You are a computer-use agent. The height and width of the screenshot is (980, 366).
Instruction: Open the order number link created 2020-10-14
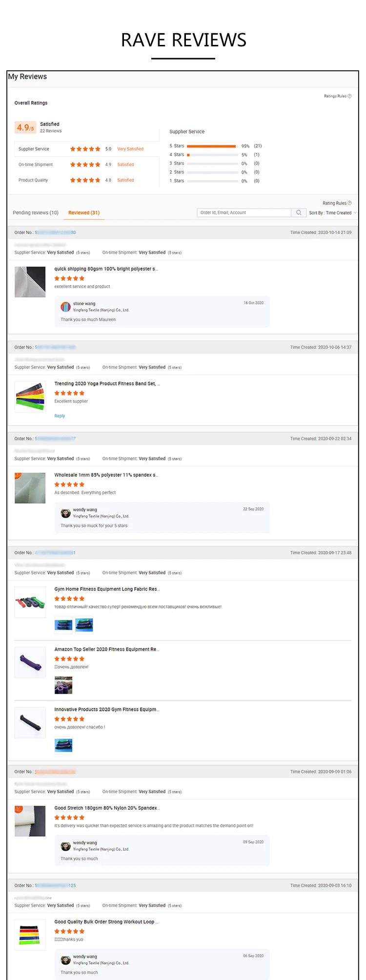(x=55, y=232)
